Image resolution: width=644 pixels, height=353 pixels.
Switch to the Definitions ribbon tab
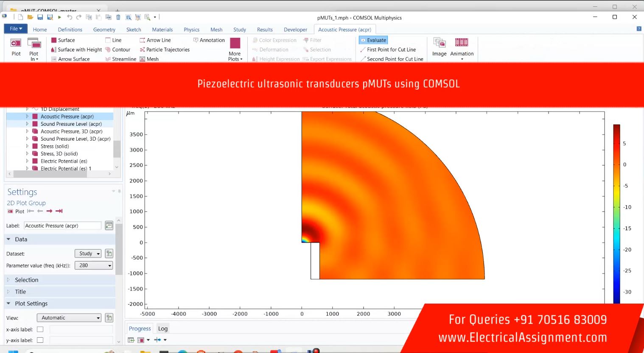tap(70, 30)
